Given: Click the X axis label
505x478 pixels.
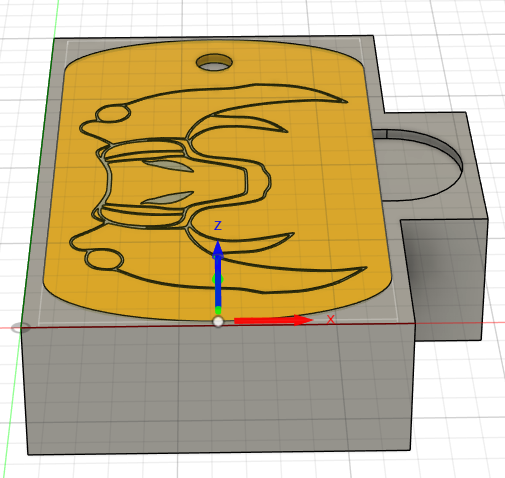Looking at the screenshot, I should click(330, 320).
